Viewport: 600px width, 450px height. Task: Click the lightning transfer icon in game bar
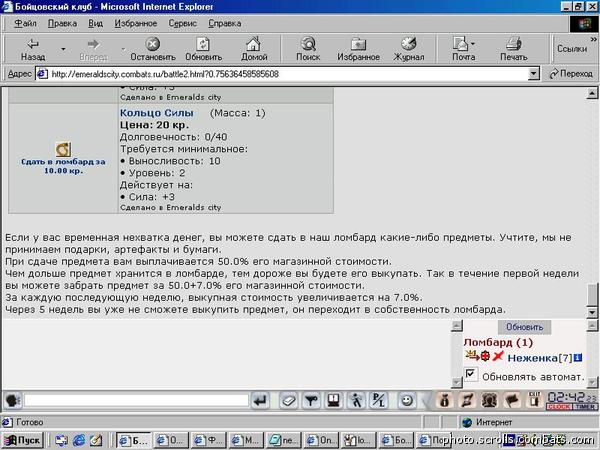[467, 401]
